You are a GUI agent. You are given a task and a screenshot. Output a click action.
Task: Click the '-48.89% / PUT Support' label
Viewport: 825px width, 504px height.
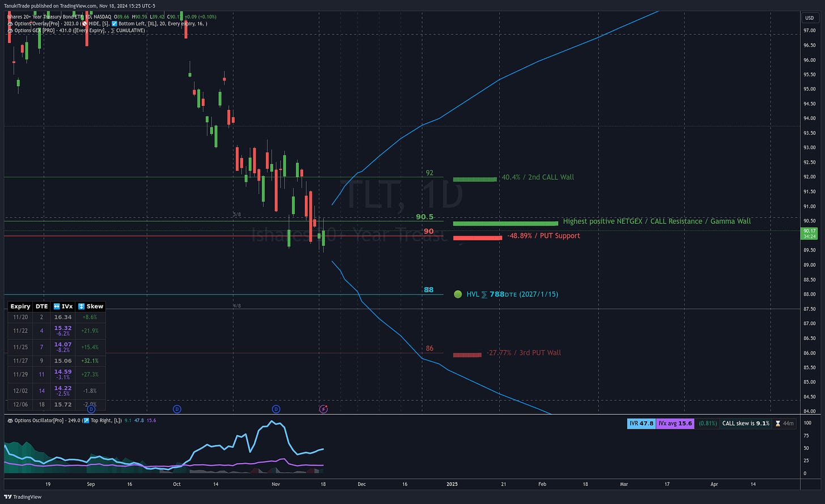click(543, 236)
